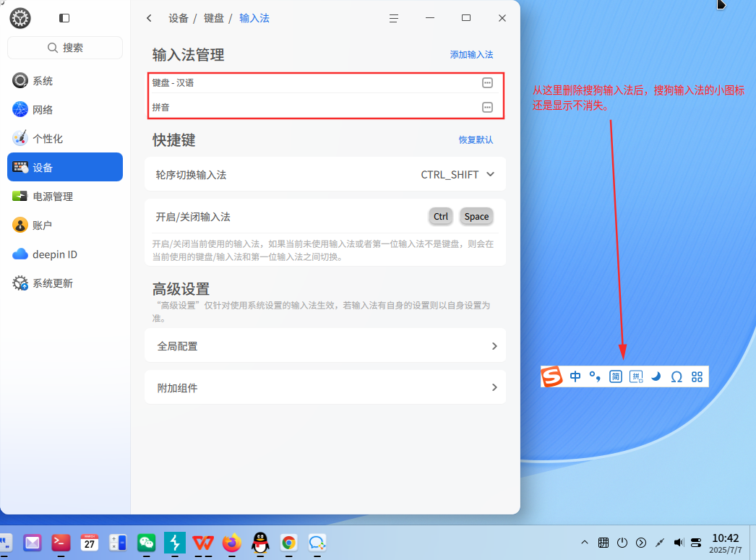Screen dimensions: 756x560
Task: Open QQ penguin in the dock
Action: 260,543
